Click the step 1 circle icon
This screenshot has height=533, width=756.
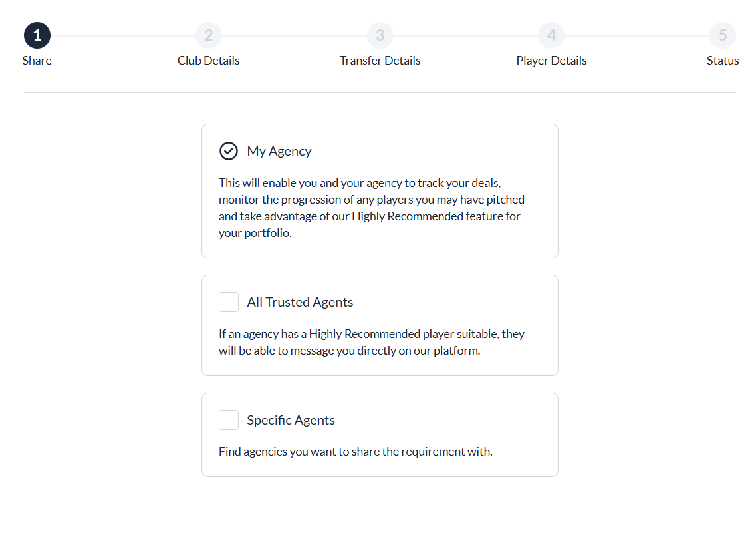click(x=37, y=35)
